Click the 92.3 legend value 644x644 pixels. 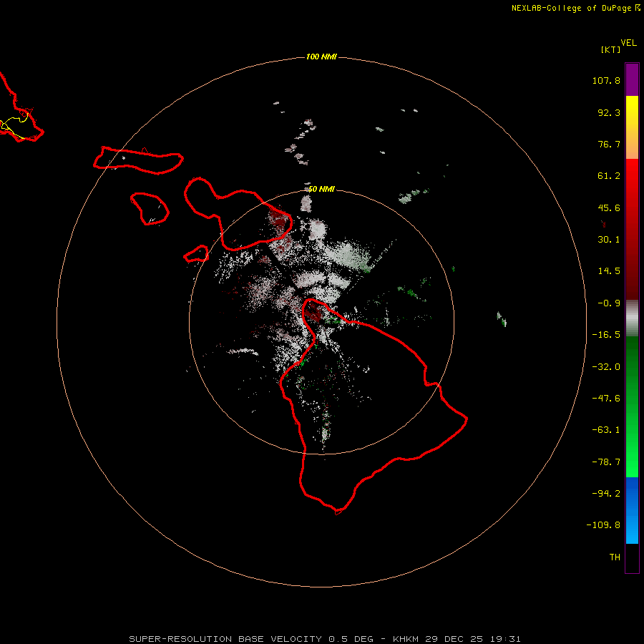609,112
